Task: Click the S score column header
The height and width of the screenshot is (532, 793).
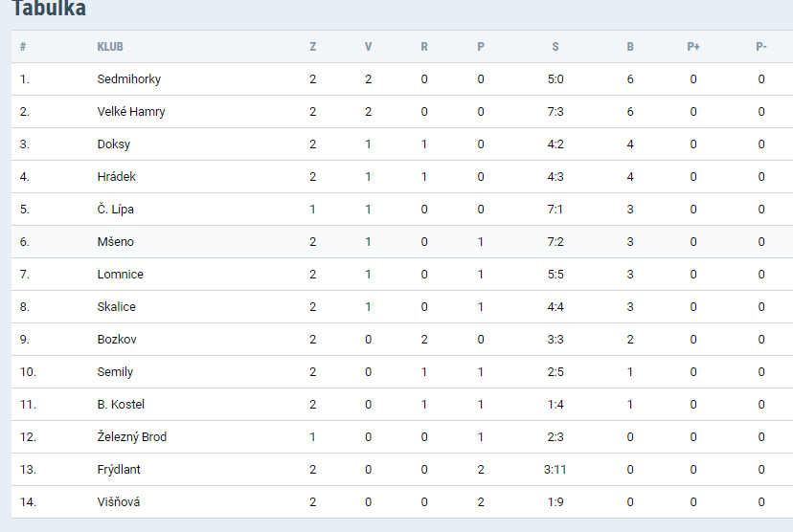Action: [x=555, y=47]
